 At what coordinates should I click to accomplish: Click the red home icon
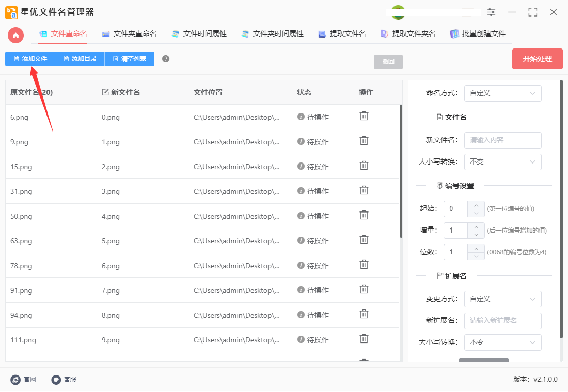tap(15, 36)
